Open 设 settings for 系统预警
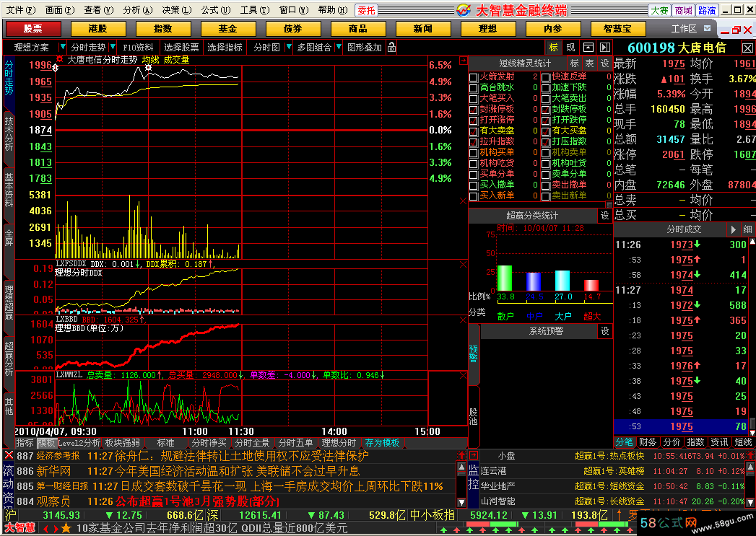Image resolution: width=756 pixels, height=536 pixels. click(x=604, y=331)
